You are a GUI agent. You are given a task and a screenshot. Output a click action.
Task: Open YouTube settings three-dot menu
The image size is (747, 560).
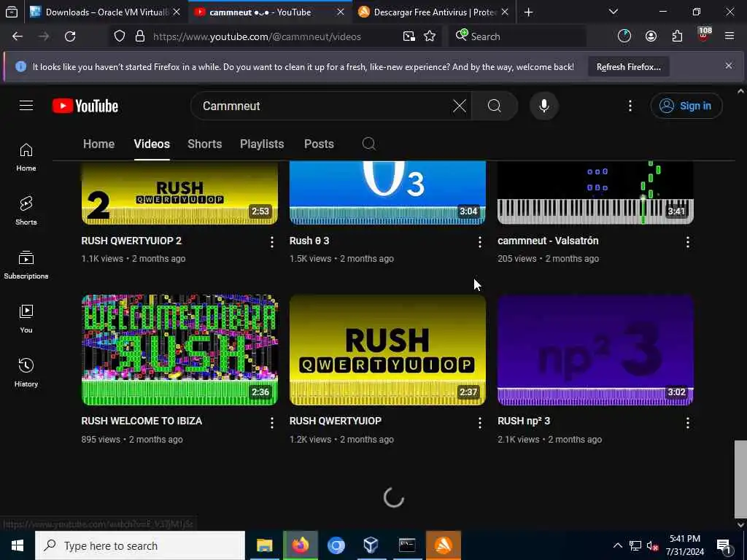click(630, 106)
